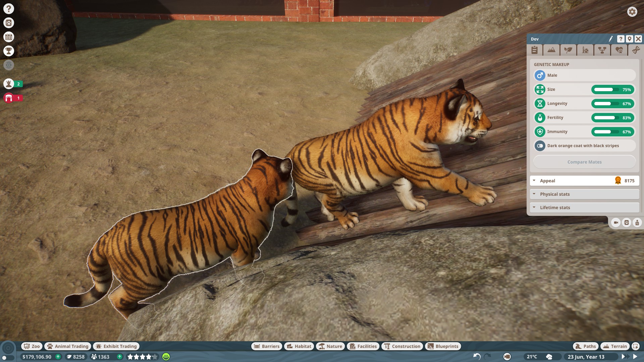Click the Size 75% progress bar

tap(612, 89)
